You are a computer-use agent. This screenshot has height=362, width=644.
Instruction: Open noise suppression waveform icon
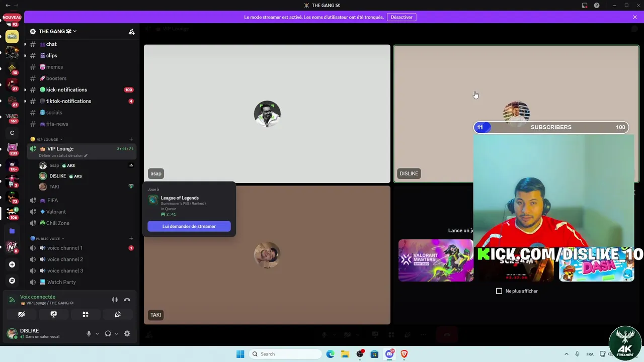click(x=115, y=300)
